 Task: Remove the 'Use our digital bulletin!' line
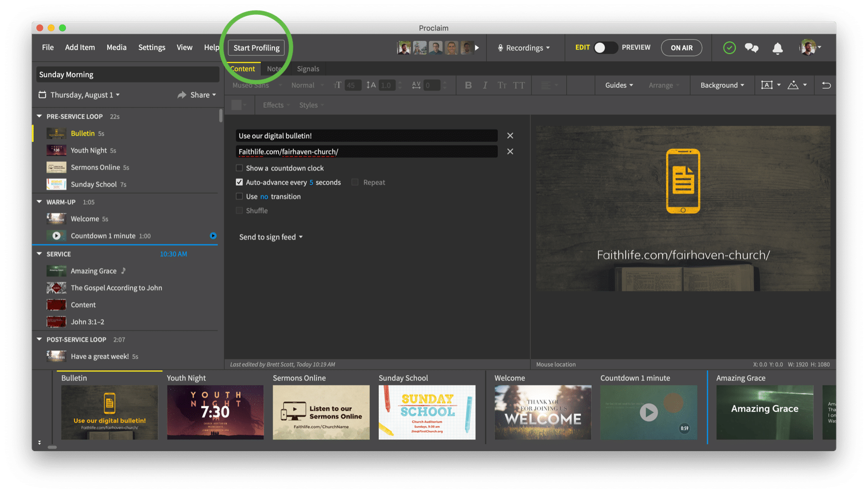[x=510, y=136]
